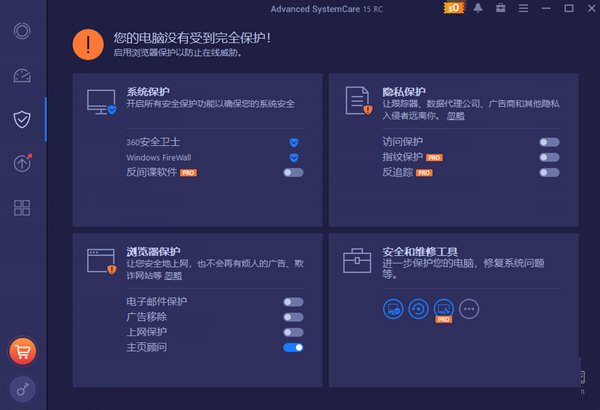Open the Speed Up gauge icon

22,76
